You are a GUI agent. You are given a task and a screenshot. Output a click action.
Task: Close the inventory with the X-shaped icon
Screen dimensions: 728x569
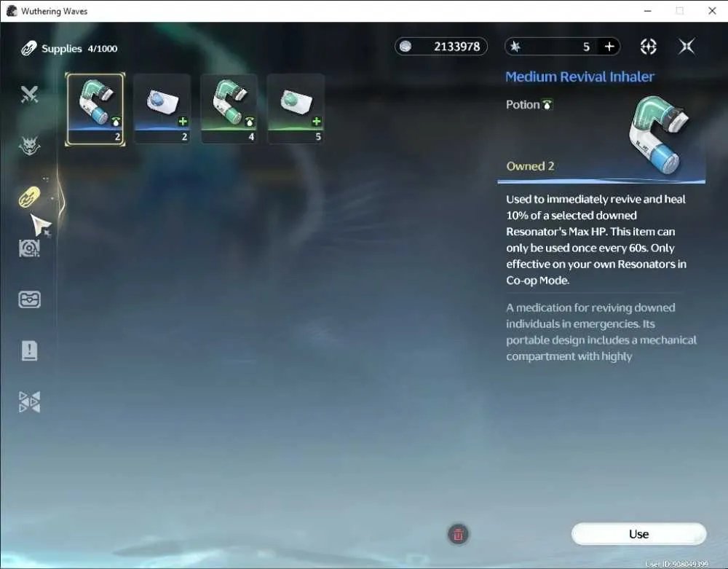(x=687, y=47)
